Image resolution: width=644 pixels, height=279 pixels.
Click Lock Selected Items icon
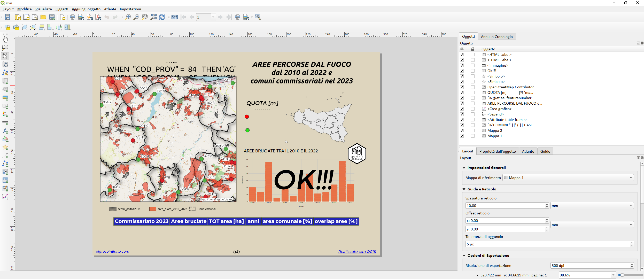click(7, 27)
